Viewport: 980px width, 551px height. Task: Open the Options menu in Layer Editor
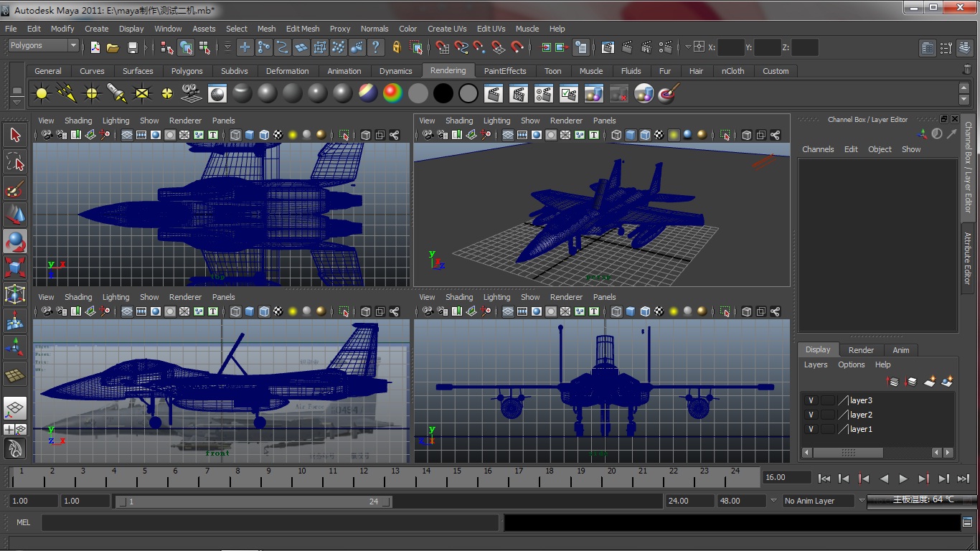(852, 364)
